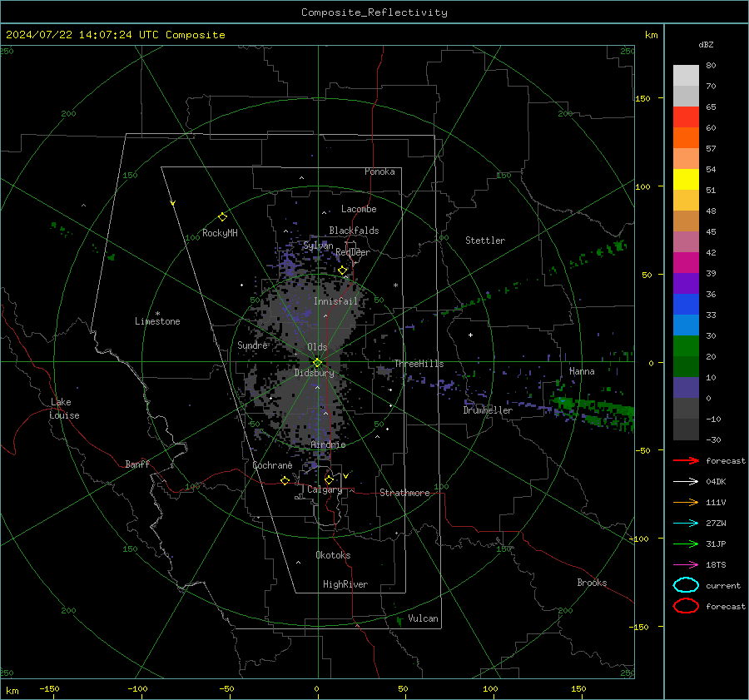
Task: Select the yellow diamond marker below Cochrane
Action: pos(285,480)
